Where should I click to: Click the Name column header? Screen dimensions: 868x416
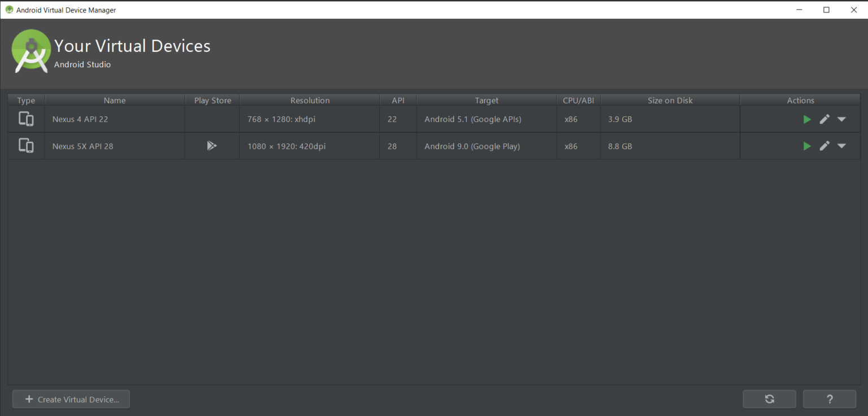(114, 100)
